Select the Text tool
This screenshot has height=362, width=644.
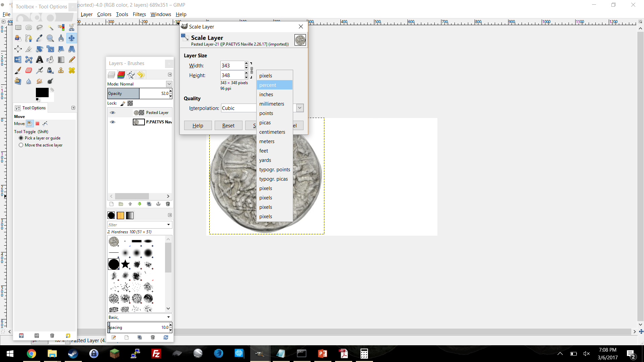pyautogui.click(x=40, y=60)
